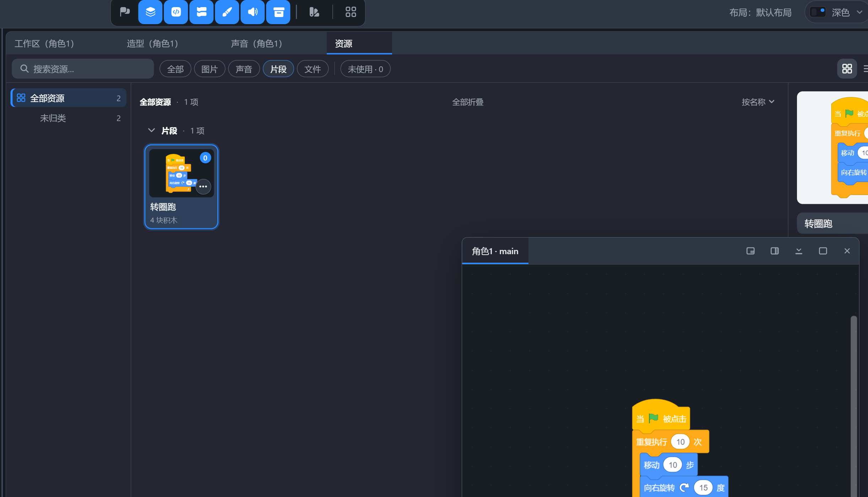
Task: Toggle the speaker sound toolbar icon
Action: (x=253, y=12)
